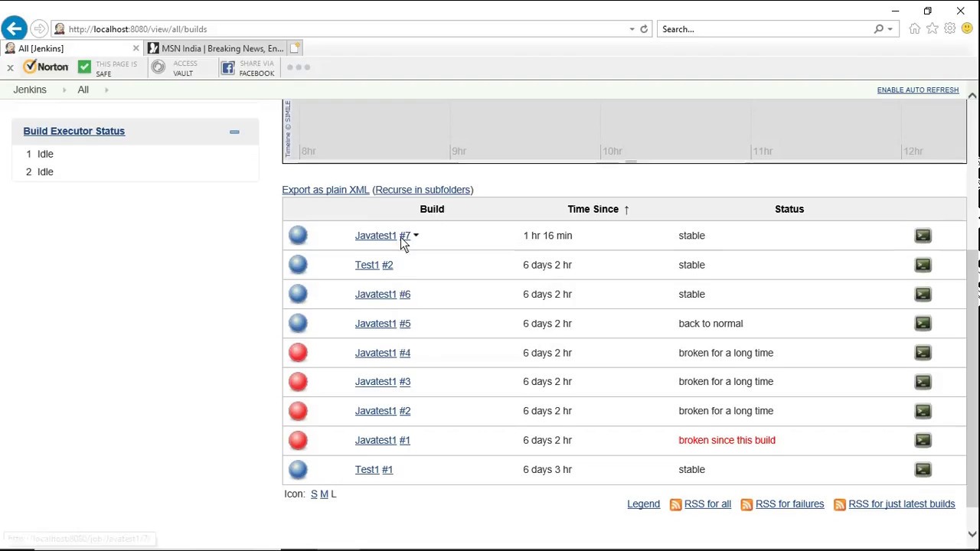
Task: Focus the browser Search box
Action: 766,29
